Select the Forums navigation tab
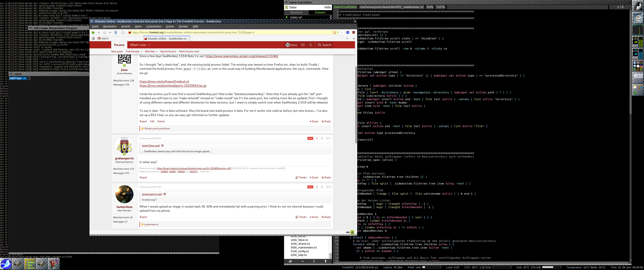This screenshot has width=644, height=270. [119, 45]
